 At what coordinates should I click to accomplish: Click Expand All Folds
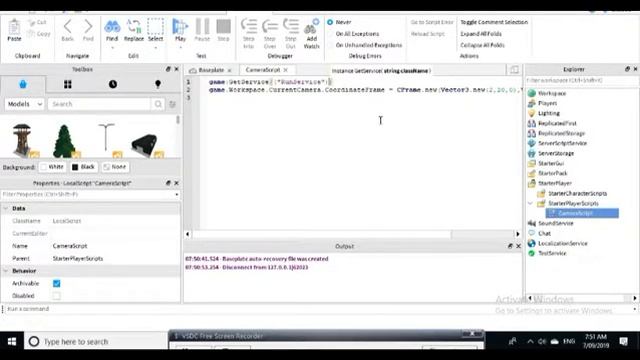click(481, 34)
